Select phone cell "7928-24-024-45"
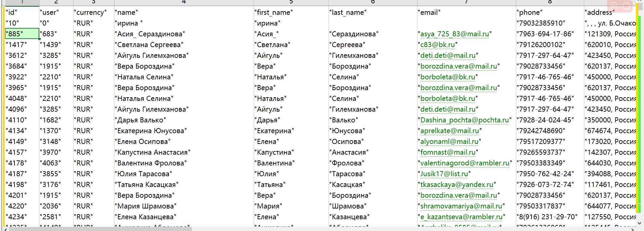 [550, 120]
